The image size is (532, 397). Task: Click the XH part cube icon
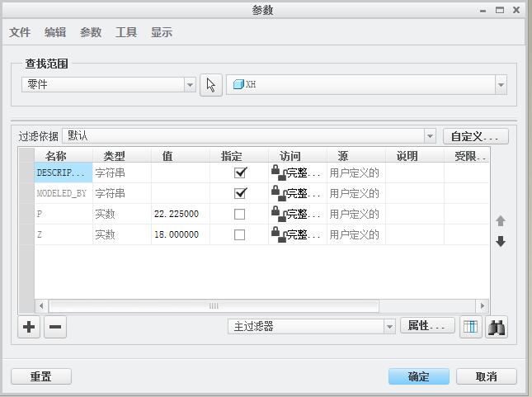tap(238, 84)
